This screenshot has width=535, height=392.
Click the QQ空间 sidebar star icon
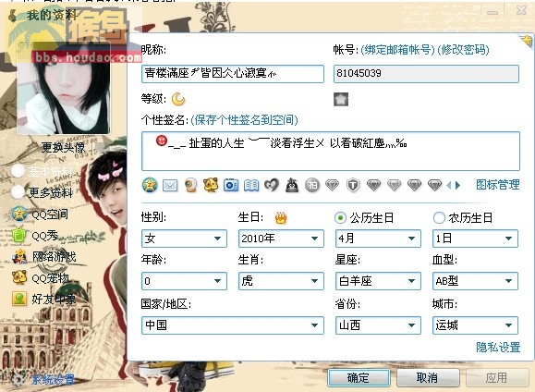[19, 214]
